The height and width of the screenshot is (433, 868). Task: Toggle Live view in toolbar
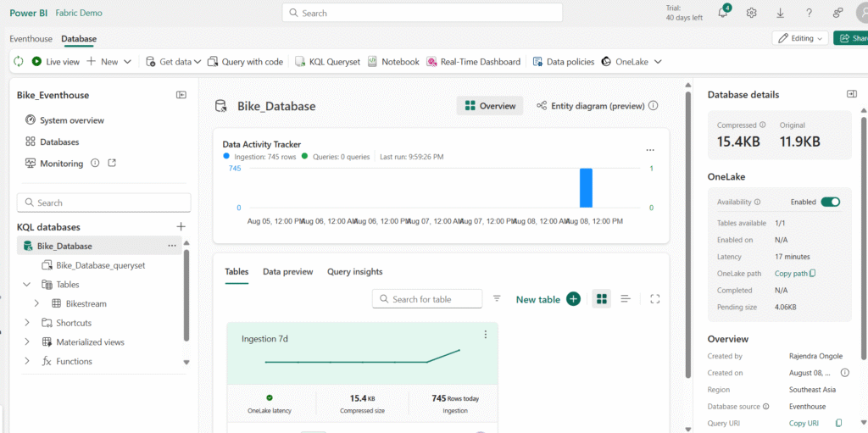55,62
